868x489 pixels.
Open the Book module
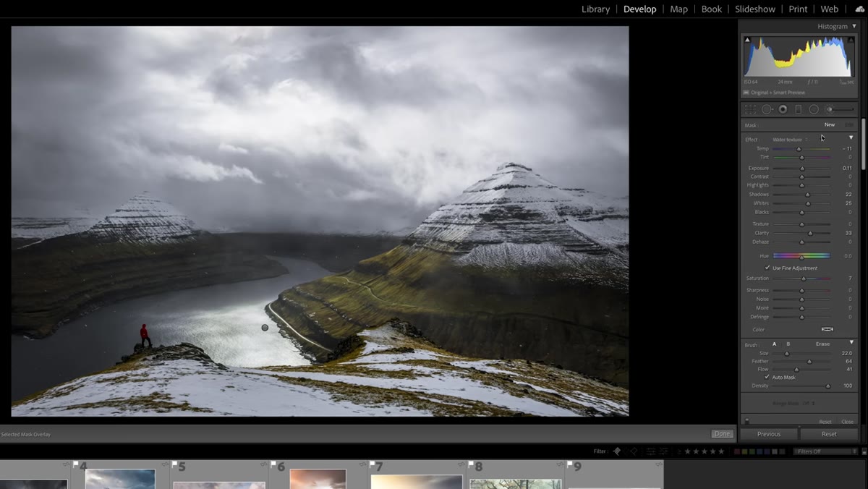pos(712,9)
